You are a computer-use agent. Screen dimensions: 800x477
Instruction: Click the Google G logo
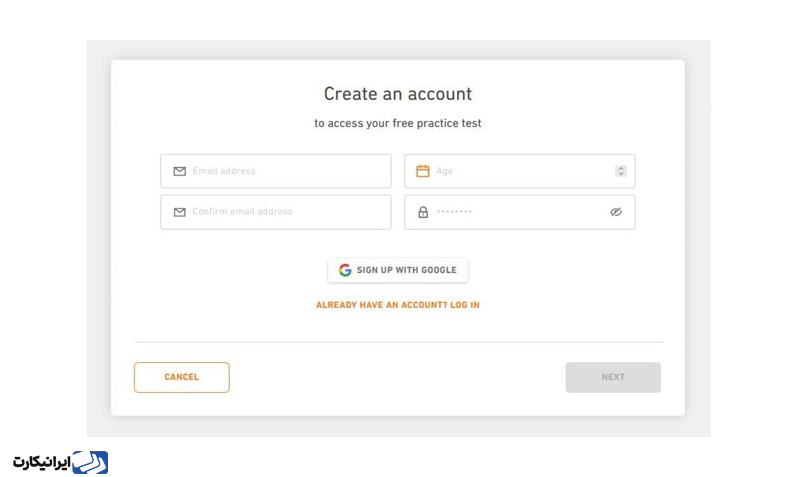[345, 270]
